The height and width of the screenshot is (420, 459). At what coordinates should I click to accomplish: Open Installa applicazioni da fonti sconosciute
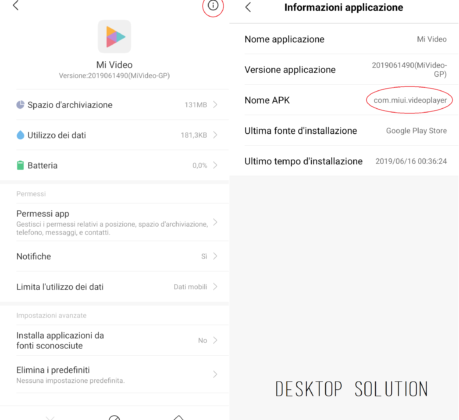click(x=117, y=340)
